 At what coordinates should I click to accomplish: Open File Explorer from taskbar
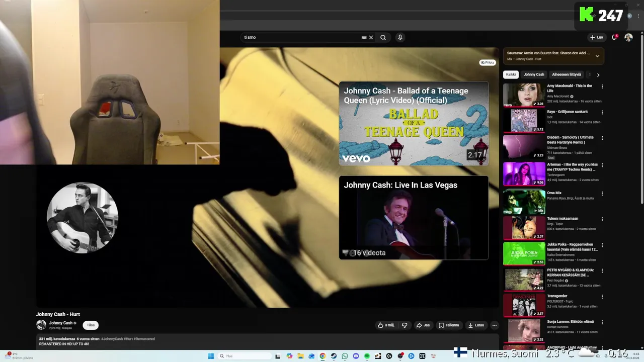300,356
